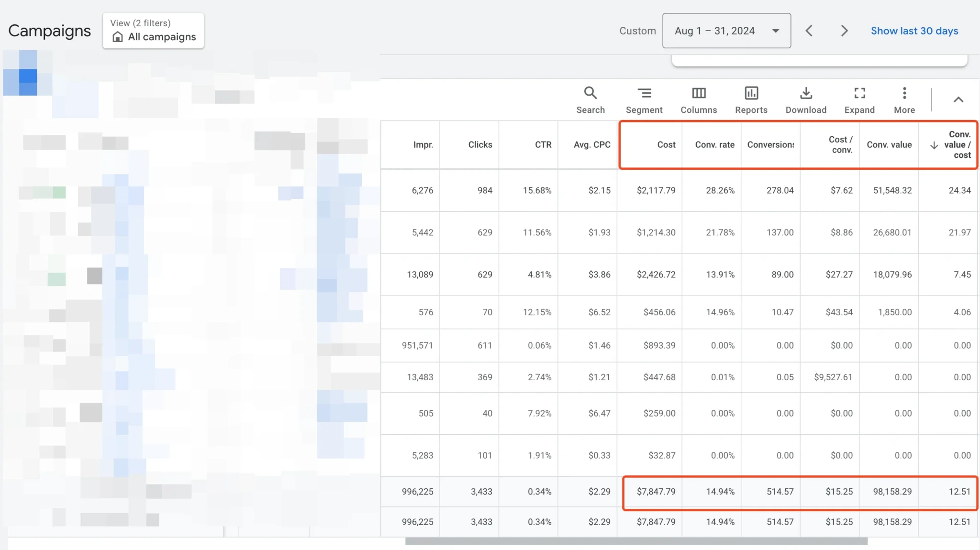Screen dimensions: 980x550
Task: Open the table Search tool
Action: tap(590, 99)
